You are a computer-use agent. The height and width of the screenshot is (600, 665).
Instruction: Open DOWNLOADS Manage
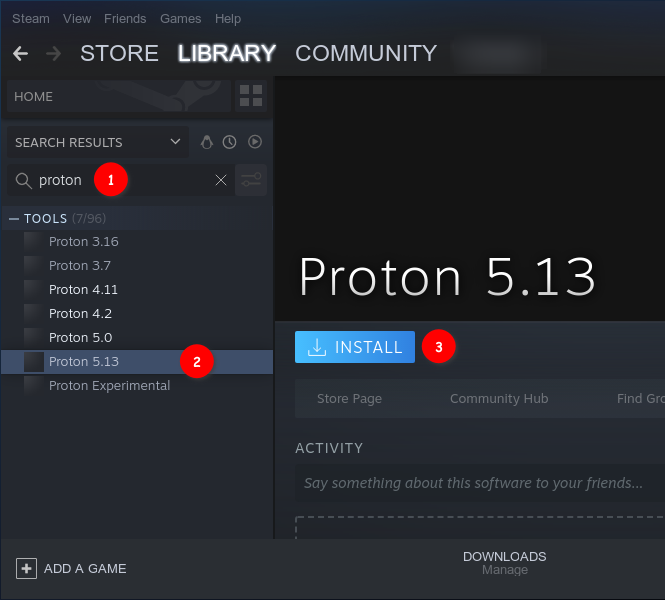pyautogui.click(x=504, y=563)
